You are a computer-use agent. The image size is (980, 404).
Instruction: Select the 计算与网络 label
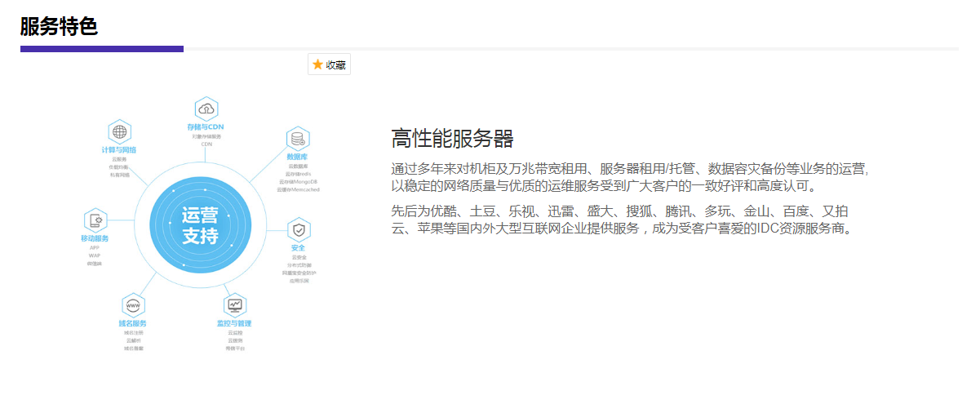click(119, 150)
